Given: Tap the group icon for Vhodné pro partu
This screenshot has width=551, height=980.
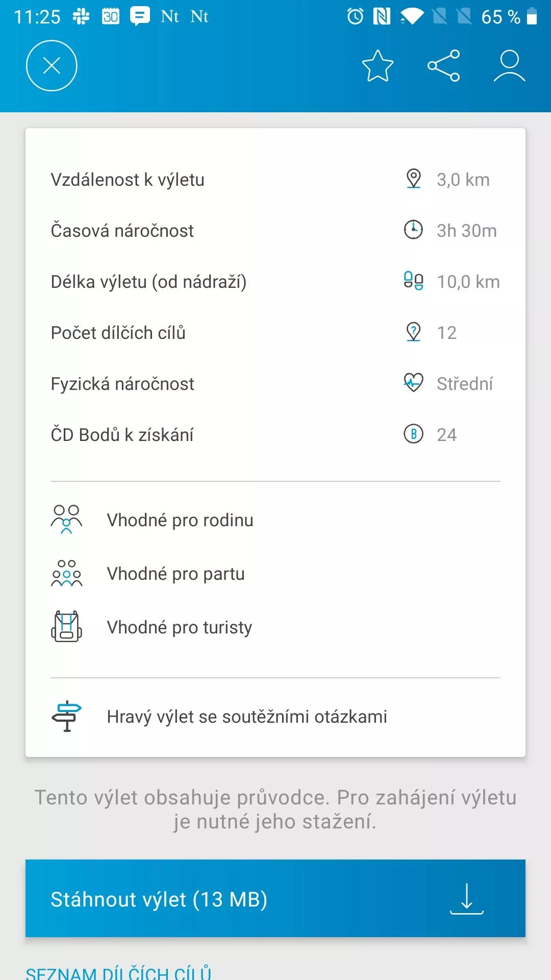Looking at the screenshot, I should (x=66, y=573).
